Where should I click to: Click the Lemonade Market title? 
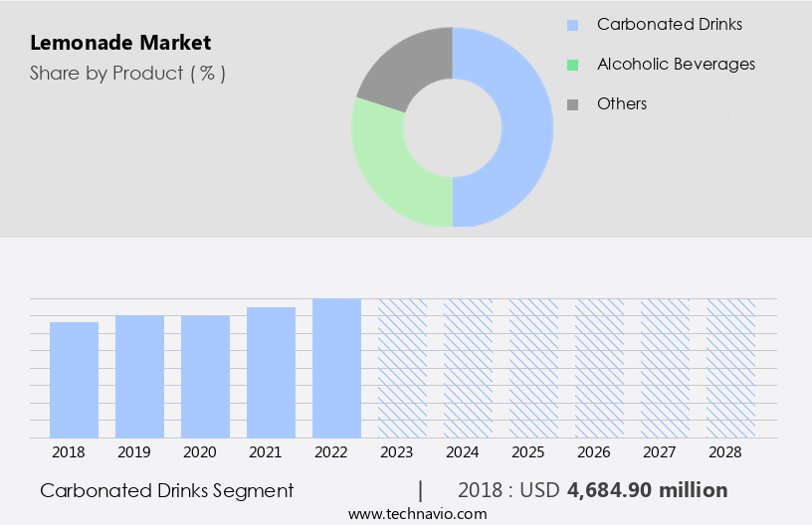(120, 44)
